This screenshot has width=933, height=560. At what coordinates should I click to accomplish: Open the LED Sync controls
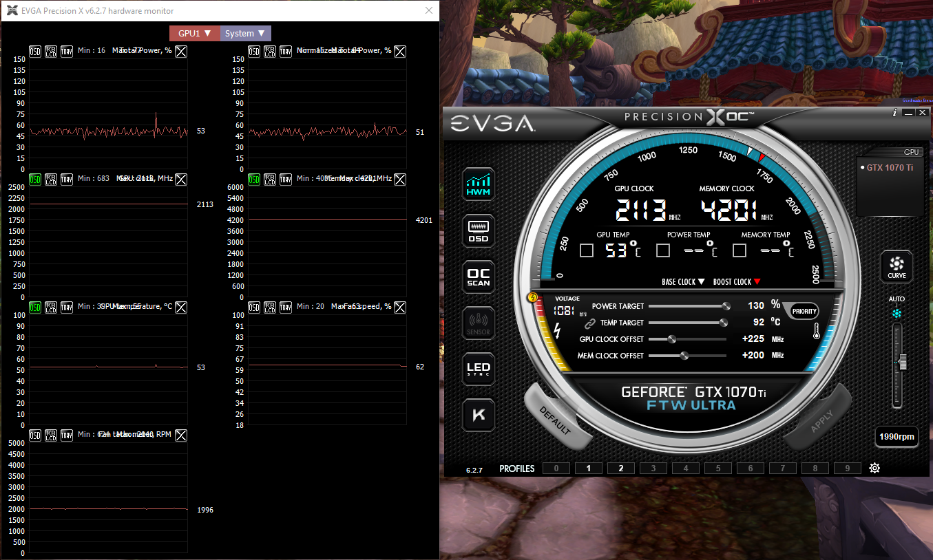click(479, 369)
